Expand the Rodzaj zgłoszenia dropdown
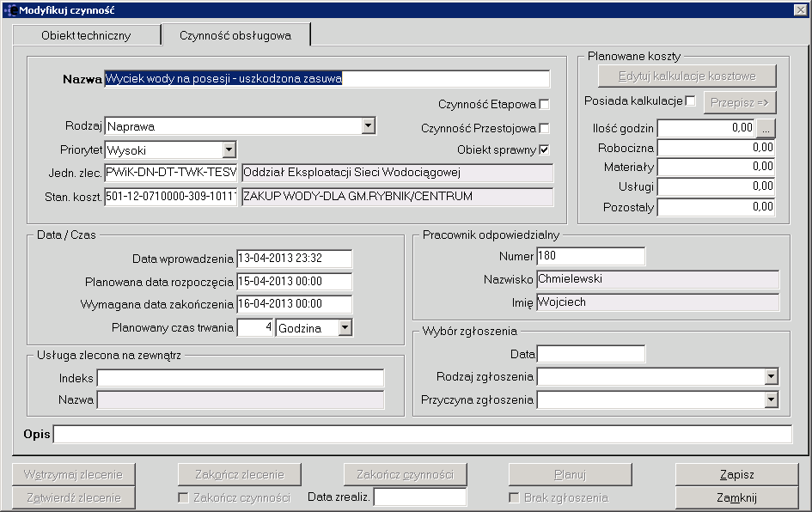The image size is (812, 512). (x=771, y=376)
